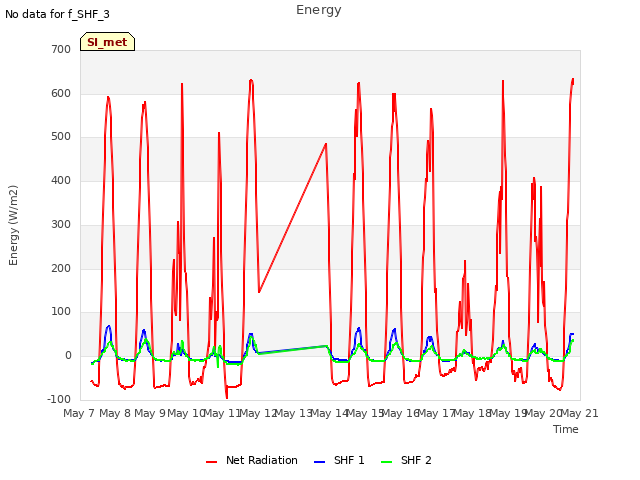
Task: Select the SHF 2 legend entry
Action: point(406,460)
